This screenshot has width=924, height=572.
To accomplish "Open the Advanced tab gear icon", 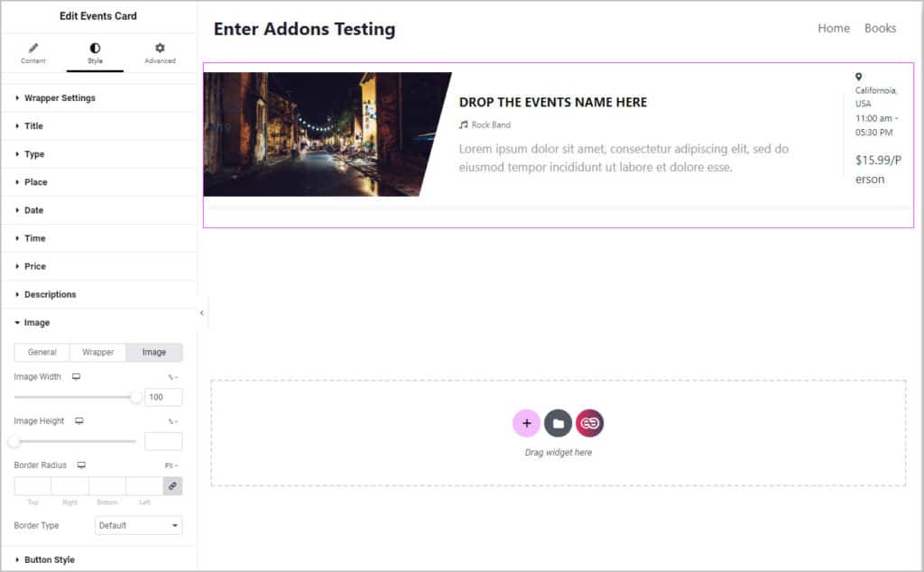I will [x=160, y=48].
